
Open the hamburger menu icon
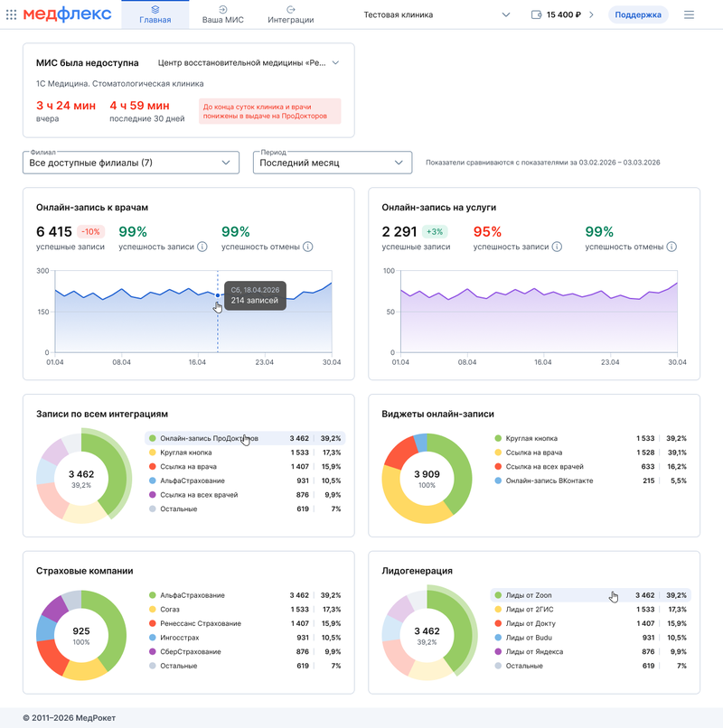click(x=689, y=14)
